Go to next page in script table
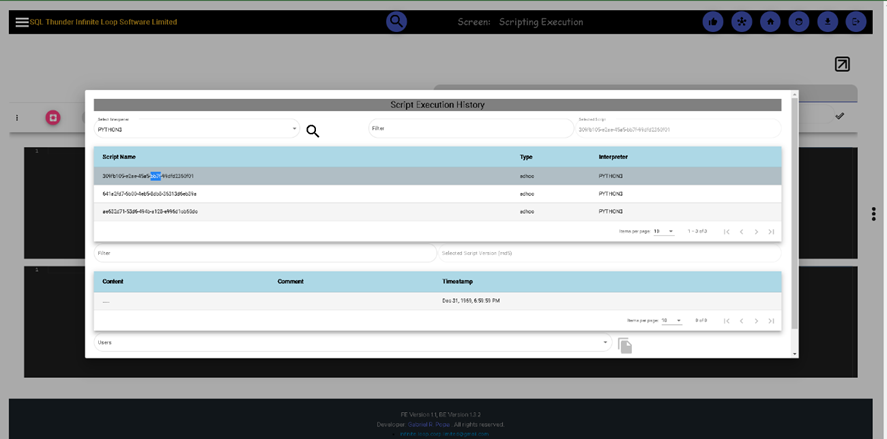This screenshot has height=439, width=887. [x=756, y=231]
